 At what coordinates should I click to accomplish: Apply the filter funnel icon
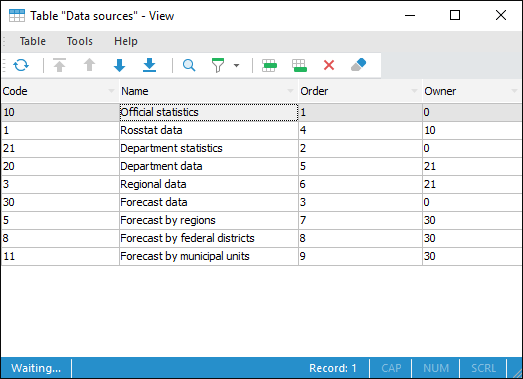[x=218, y=65]
